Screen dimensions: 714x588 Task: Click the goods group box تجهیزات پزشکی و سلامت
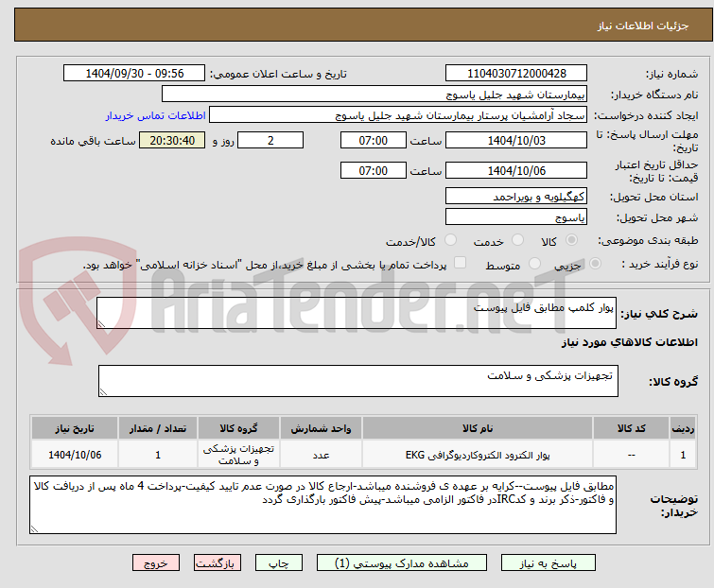358,381
